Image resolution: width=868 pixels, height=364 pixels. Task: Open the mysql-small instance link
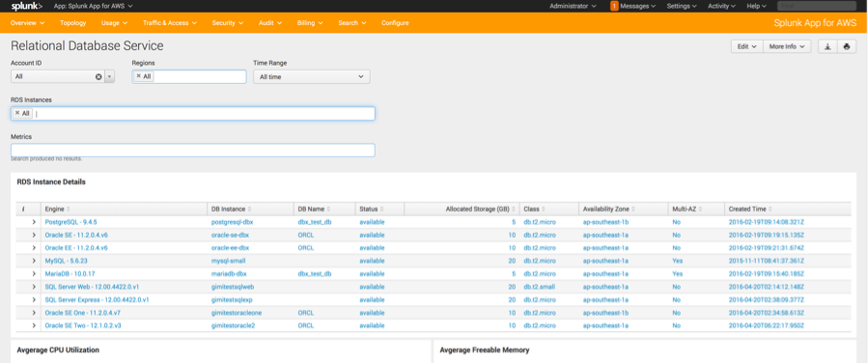click(x=229, y=261)
